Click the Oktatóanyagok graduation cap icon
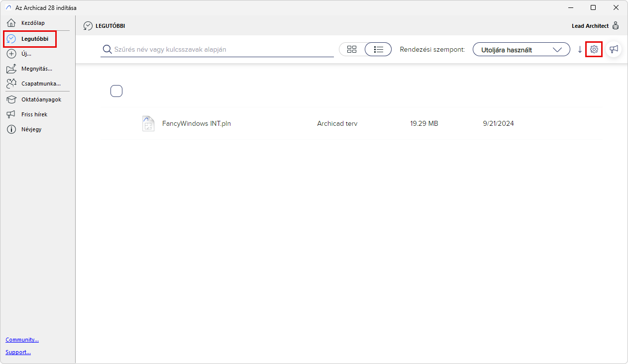This screenshot has height=364, width=628. tap(11, 99)
